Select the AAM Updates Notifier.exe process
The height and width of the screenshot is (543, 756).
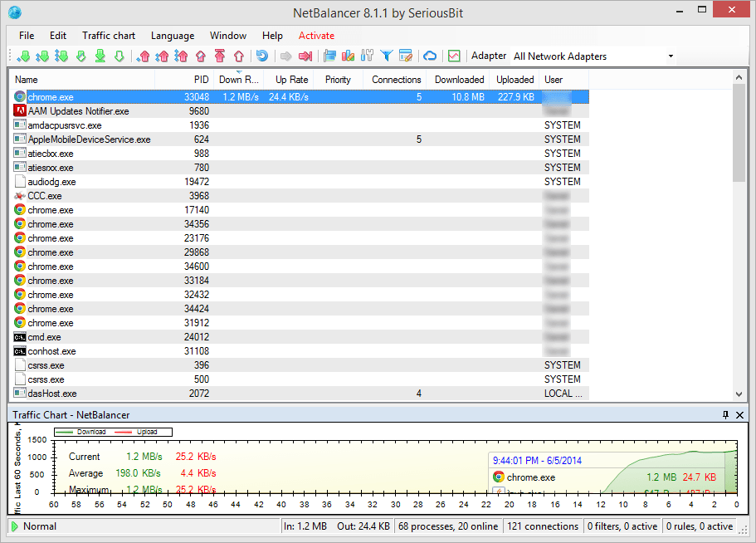[301, 111]
